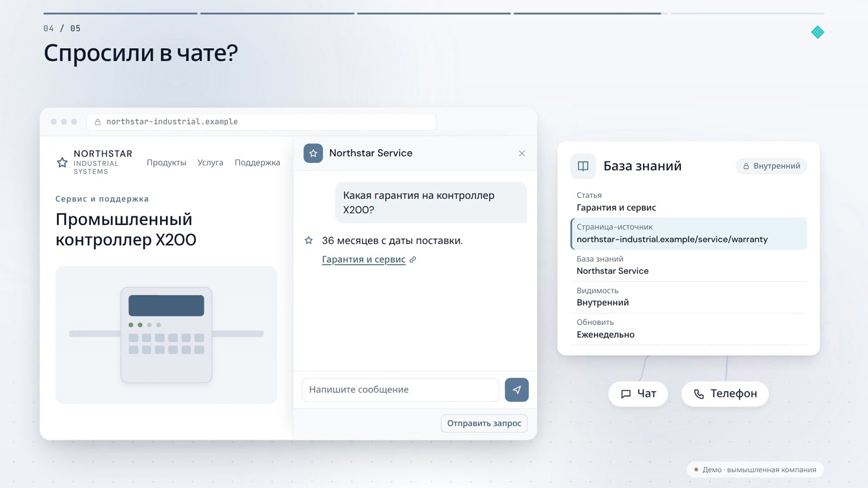Click the Обновить row value Еженедельно
Image resolution: width=868 pixels, height=488 pixels.
point(605,335)
